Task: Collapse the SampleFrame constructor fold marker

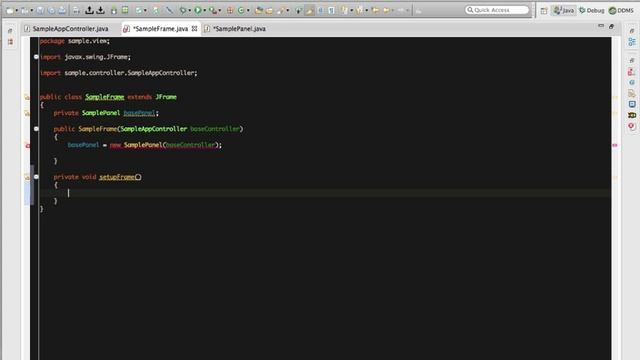Action: coord(36,129)
